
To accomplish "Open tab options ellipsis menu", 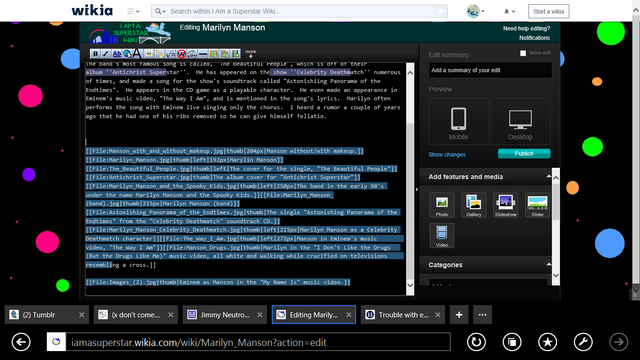I will pyautogui.click(x=482, y=315).
